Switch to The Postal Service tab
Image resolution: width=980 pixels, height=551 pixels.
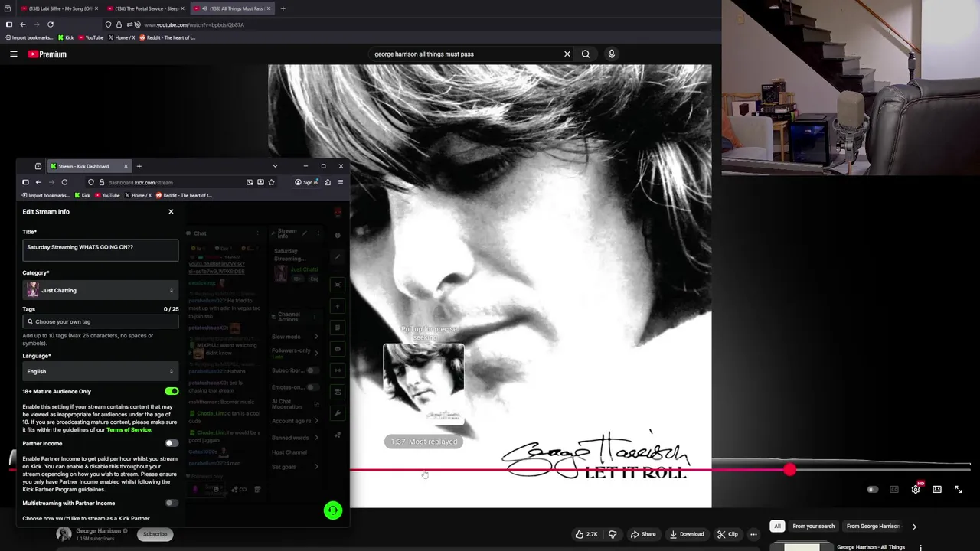coord(145,8)
